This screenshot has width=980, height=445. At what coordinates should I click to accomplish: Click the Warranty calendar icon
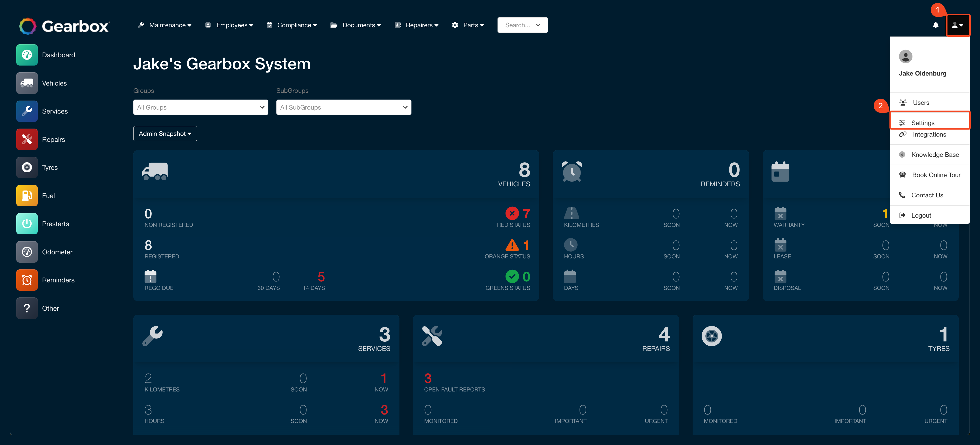[x=780, y=213]
